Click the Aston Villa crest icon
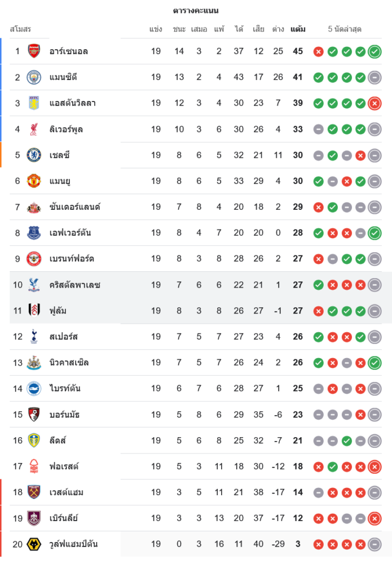 click(x=34, y=103)
